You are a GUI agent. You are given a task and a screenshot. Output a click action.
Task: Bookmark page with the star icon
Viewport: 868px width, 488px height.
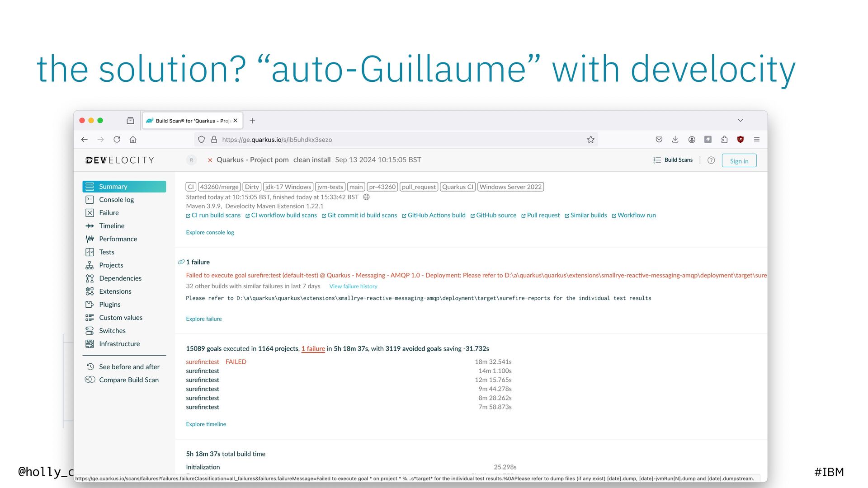pyautogui.click(x=590, y=140)
